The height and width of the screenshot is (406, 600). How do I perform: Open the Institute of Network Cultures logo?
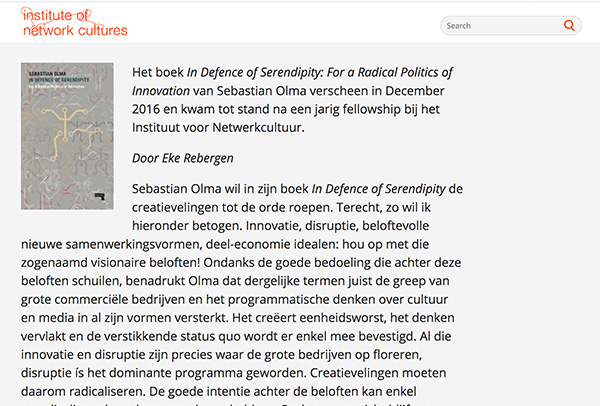coord(74,22)
